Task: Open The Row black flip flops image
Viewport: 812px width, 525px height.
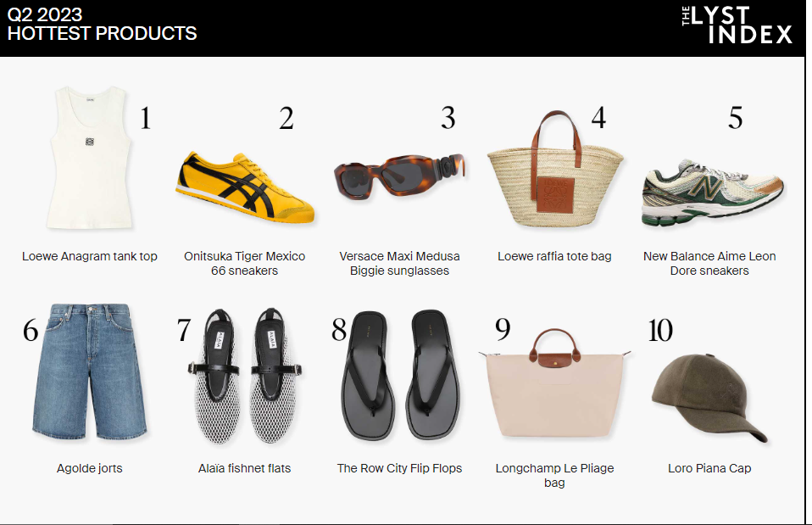Action: tap(400, 376)
